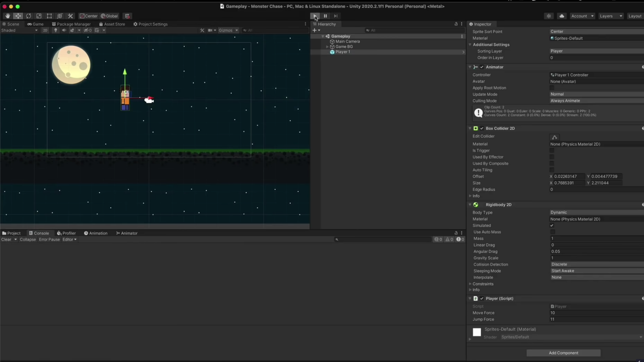Enable Is Trigger checkbox

coord(552,150)
